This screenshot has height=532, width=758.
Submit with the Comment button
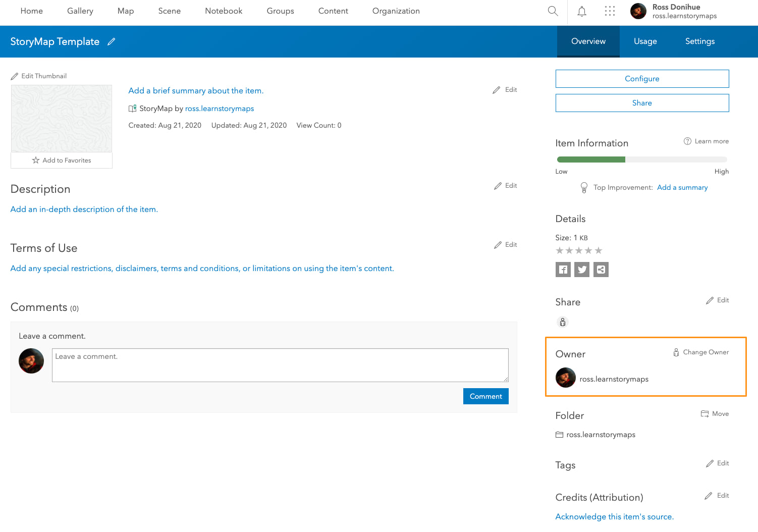pos(486,396)
